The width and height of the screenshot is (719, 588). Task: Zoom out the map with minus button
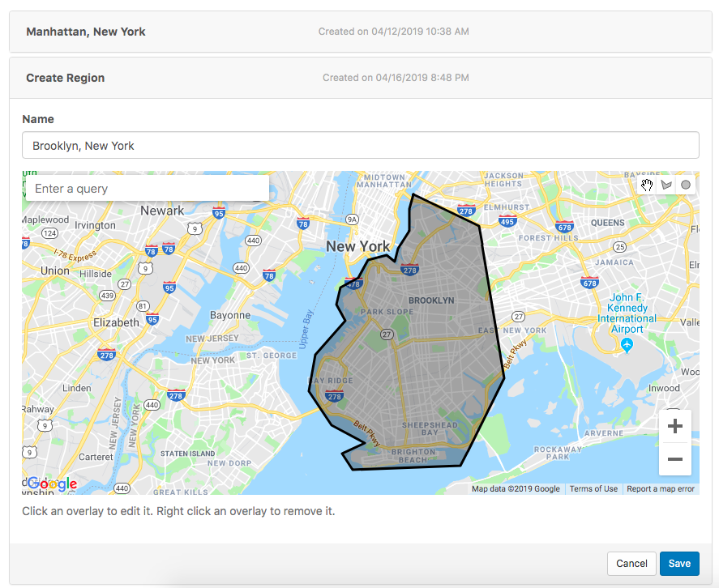(675, 459)
